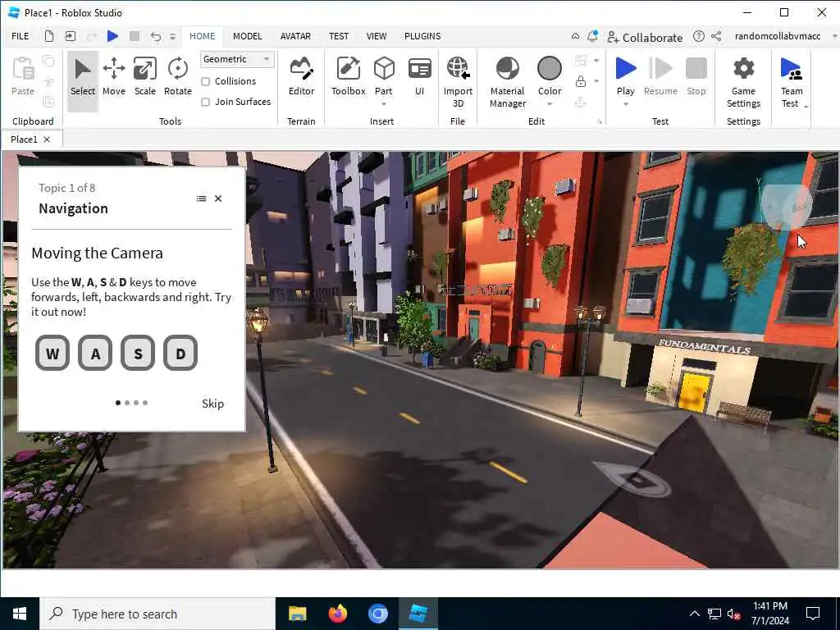The height and width of the screenshot is (630, 840).
Task: Open the lock options dropdown arrow
Action: (x=596, y=81)
